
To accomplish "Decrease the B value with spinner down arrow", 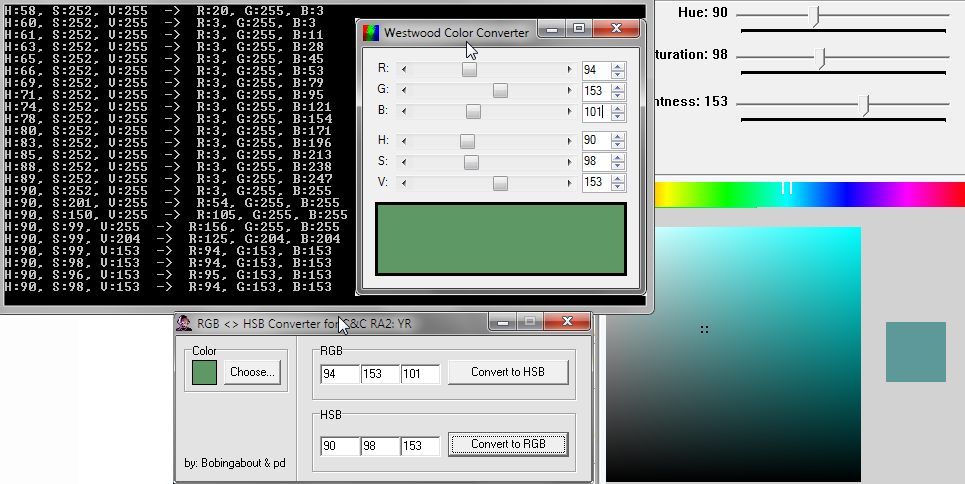I will pyautogui.click(x=617, y=116).
